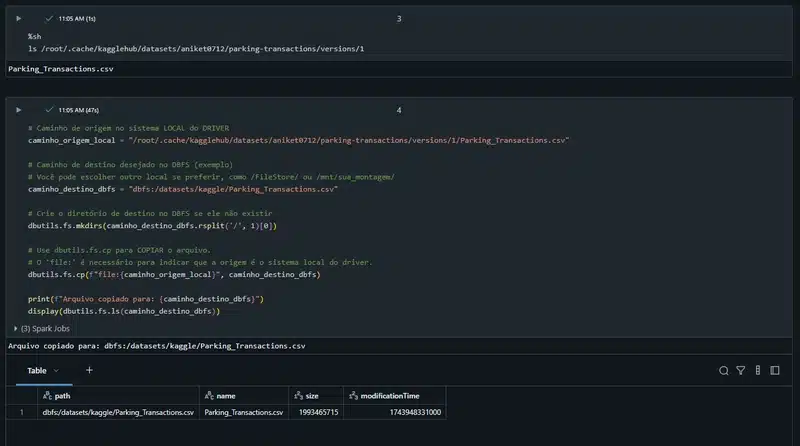The image size is (800, 446).
Task: Select the Parking_Transactions.csv name cell
Action: [x=243, y=412]
